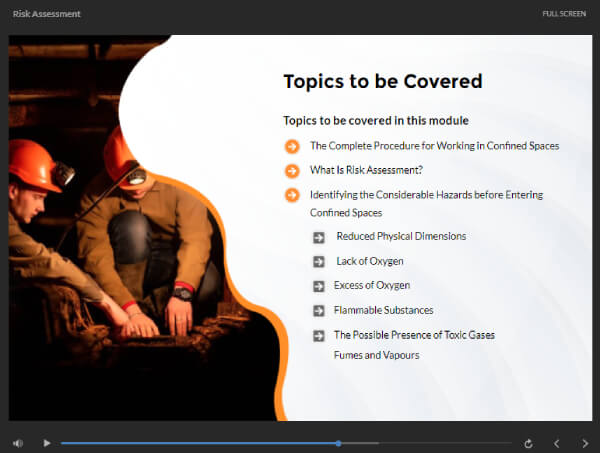The width and height of the screenshot is (600, 453).
Task: Click gray arrow beside Excess of Oxygen
Action: point(319,286)
